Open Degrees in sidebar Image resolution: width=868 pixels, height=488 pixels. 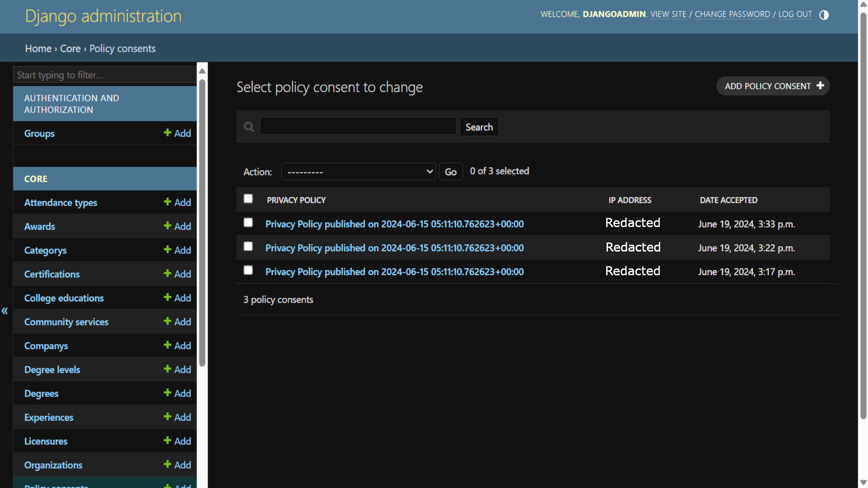tap(41, 393)
